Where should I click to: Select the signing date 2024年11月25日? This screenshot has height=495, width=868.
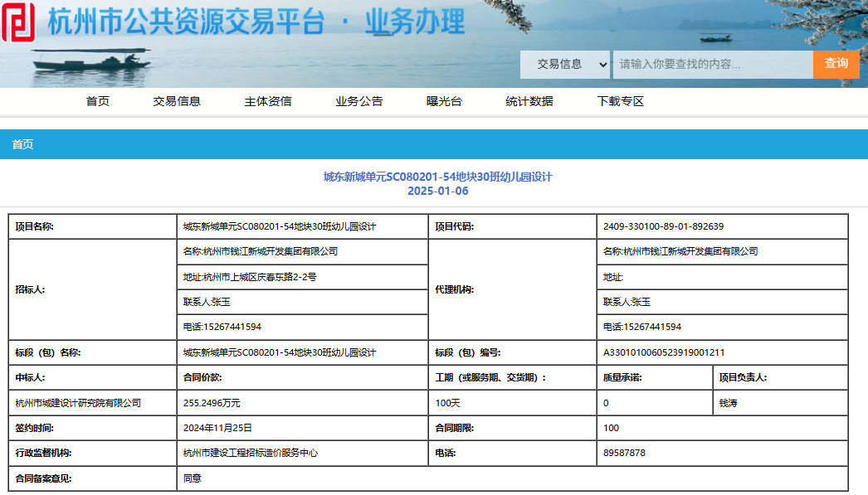pyautogui.click(x=217, y=428)
